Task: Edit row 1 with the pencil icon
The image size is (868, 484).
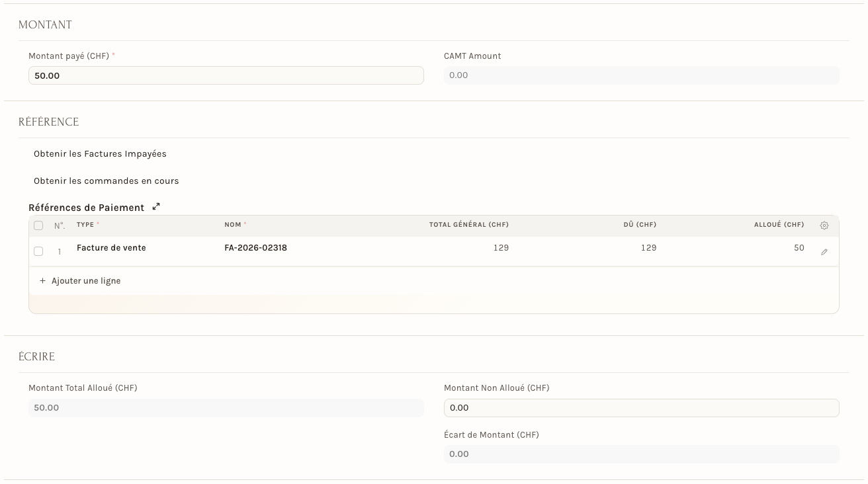Action: (824, 252)
